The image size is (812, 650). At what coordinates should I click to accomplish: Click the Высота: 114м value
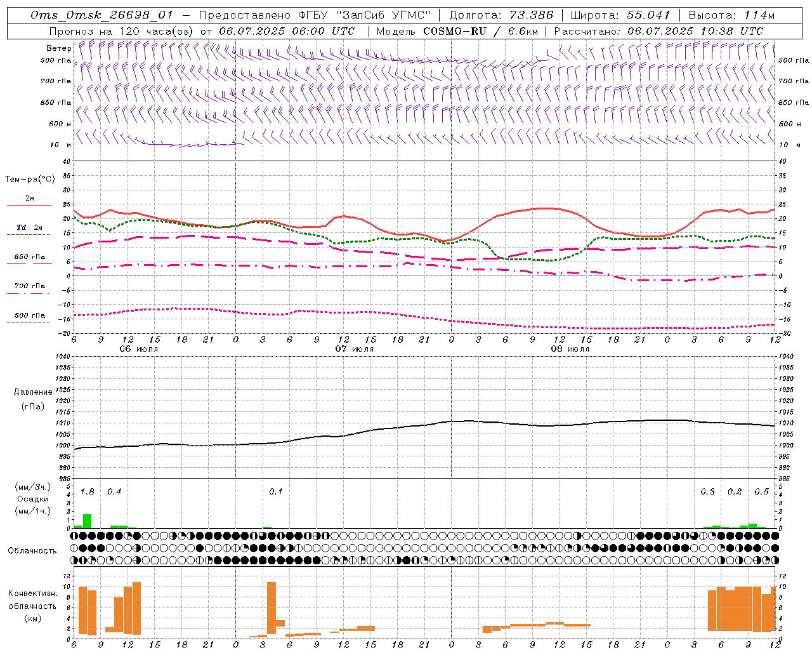[731, 15]
